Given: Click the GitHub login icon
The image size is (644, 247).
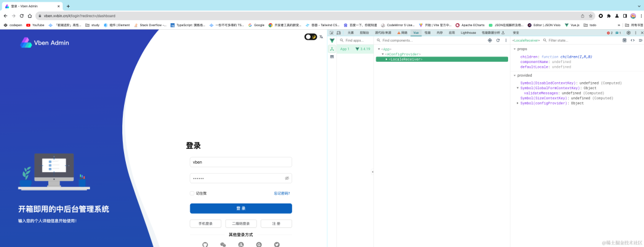Looking at the screenshot, I should [205, 245].
